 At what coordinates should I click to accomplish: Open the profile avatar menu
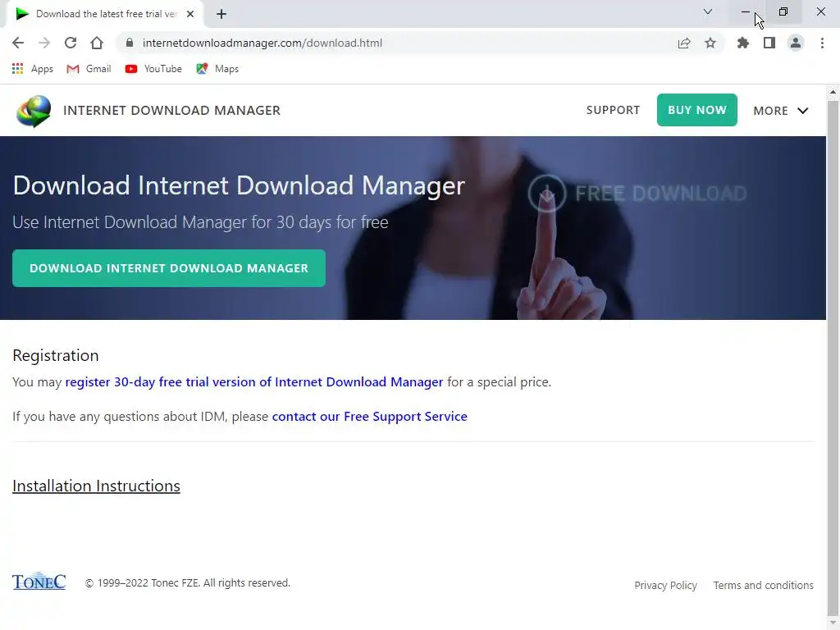796,43
